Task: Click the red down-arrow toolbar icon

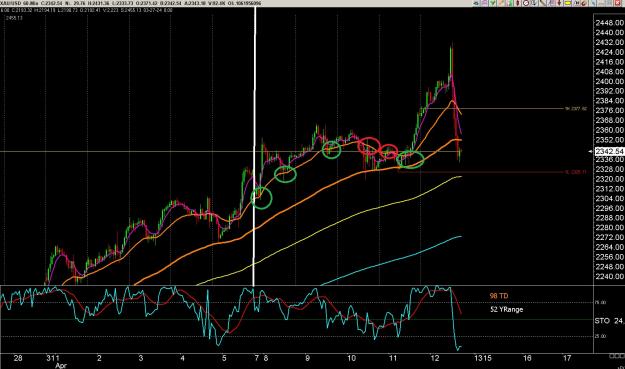Action: click(x=559, y=3)
